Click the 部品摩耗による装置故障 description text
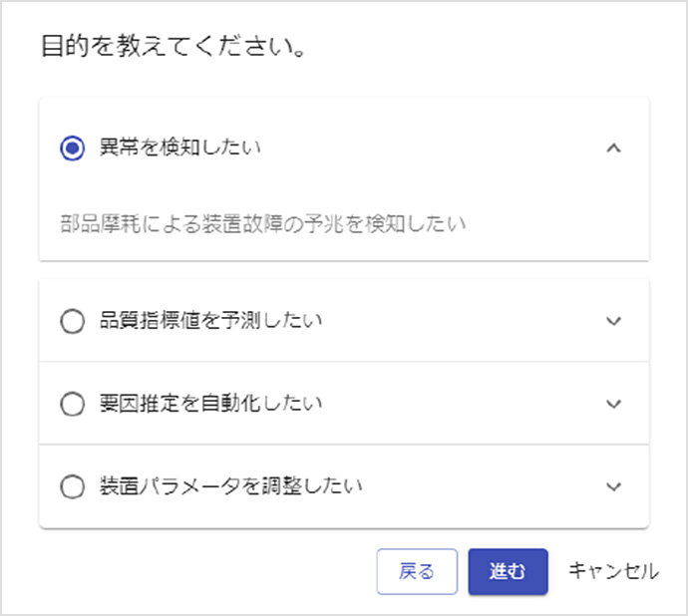This screenshot has height=616, width=688. [263, 224]
